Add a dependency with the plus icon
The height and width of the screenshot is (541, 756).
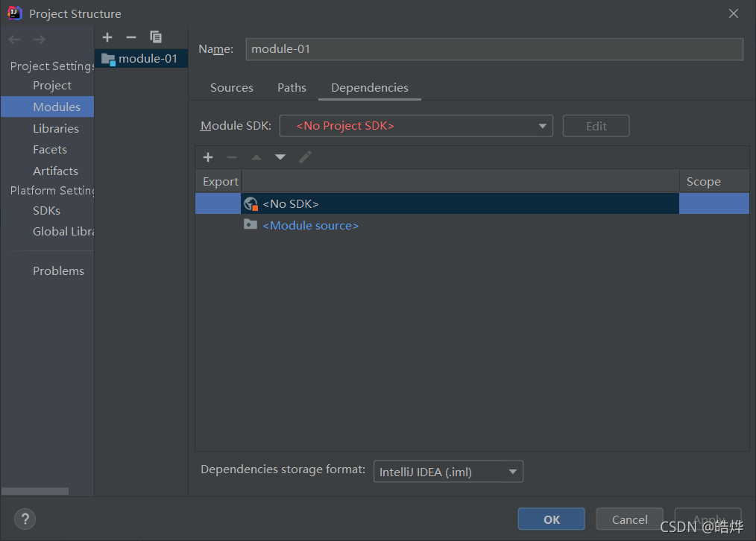(208, 157)
